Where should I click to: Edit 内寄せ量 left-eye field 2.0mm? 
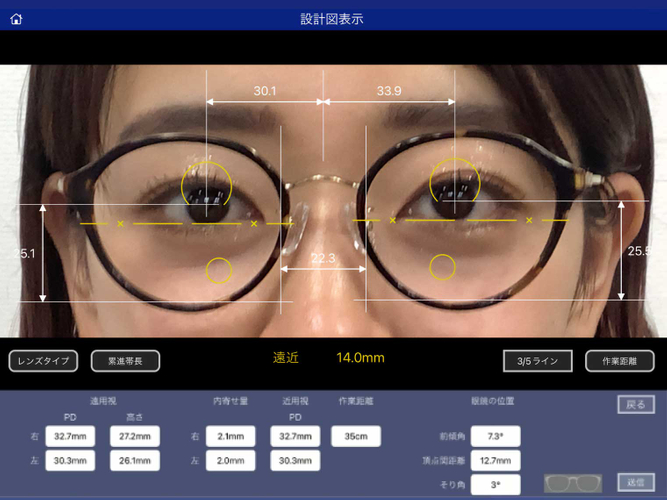(231, 460)
